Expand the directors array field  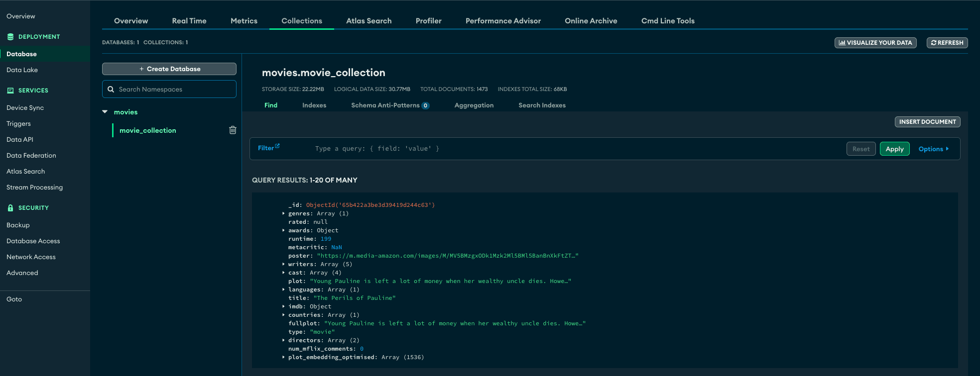(x=283, y=340)
